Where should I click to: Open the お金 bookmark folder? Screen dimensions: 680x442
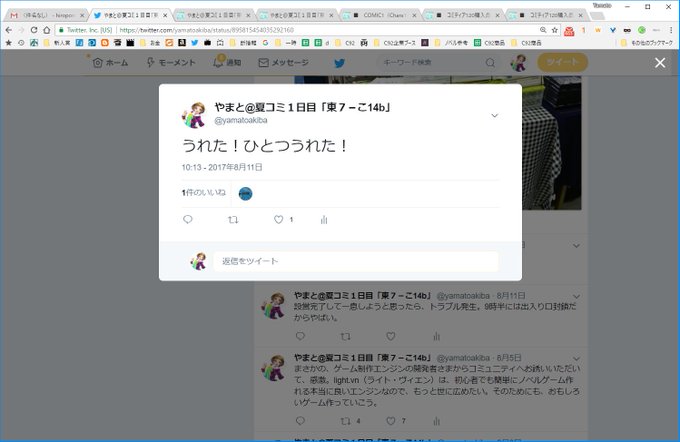(x=150, y=43)
